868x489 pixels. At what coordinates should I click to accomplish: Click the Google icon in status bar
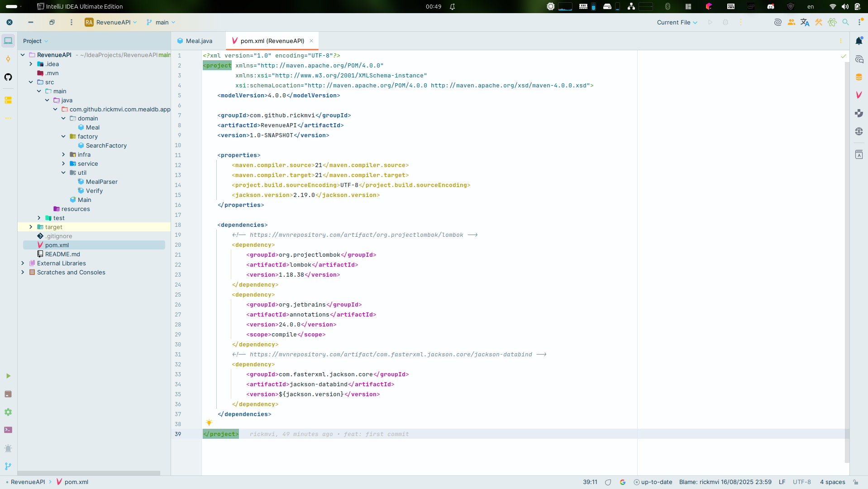pos(623,482)
